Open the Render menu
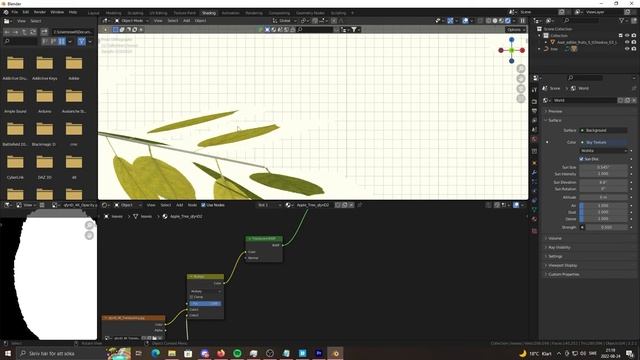The height and width of the screenshot is (360, 640). [40, 12]
